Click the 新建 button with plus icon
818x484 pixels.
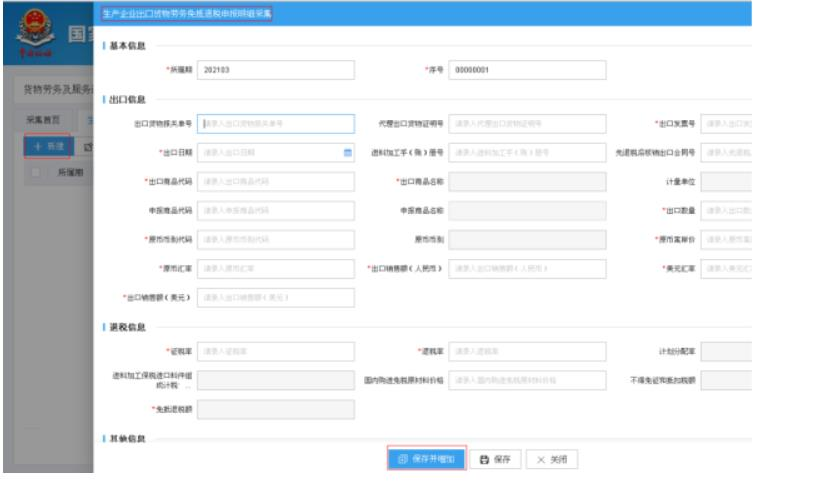47,146
